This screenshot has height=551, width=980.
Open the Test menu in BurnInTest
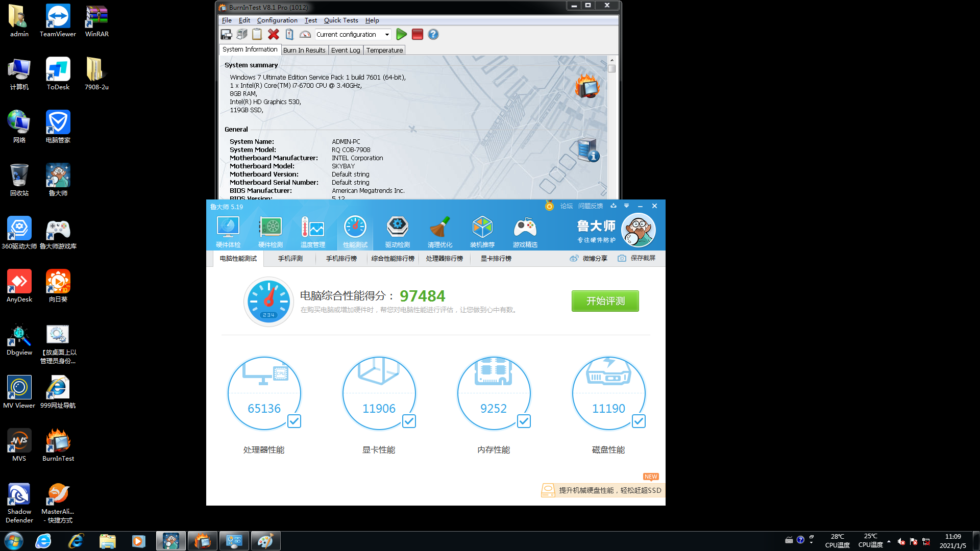pos(310,20)
